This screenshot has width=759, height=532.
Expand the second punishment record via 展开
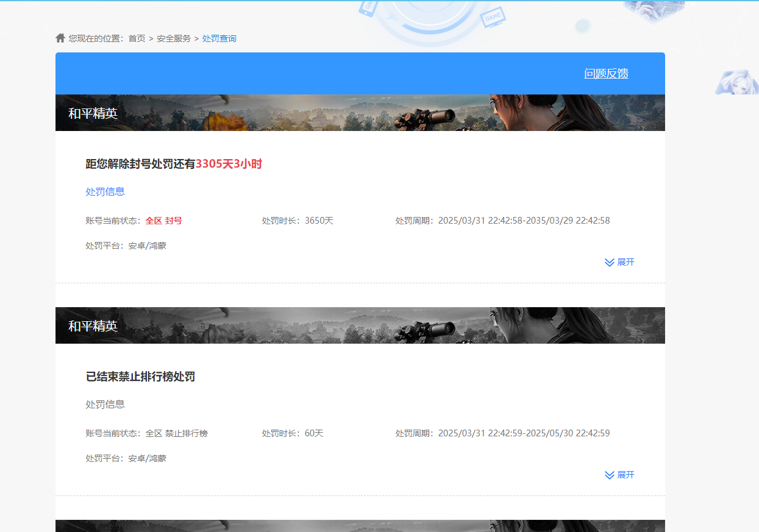click(x=625, y=475)
